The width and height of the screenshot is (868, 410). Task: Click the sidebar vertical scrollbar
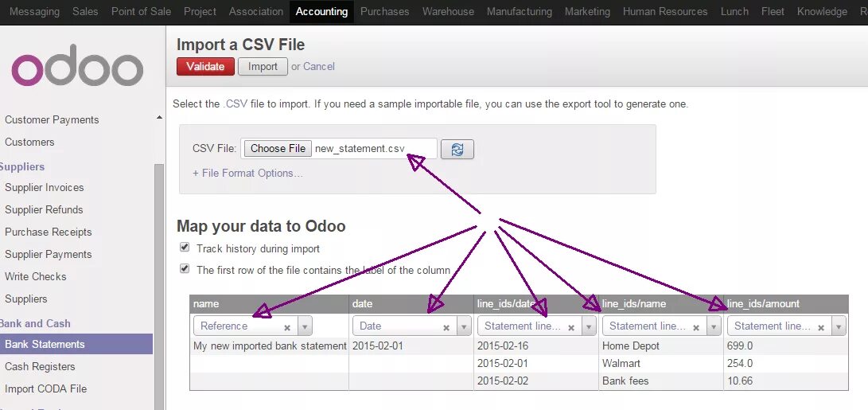159,287
